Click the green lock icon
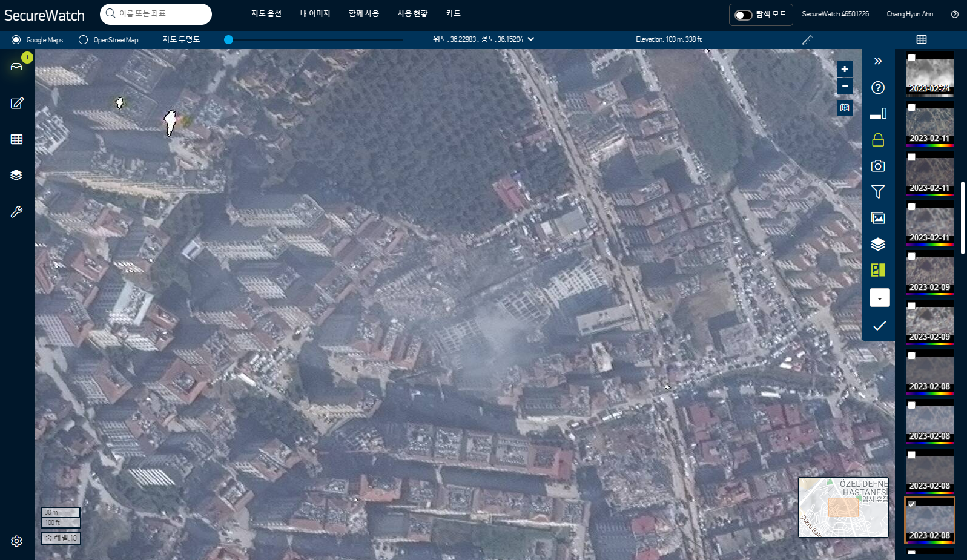Screen dimensions: 967x560 [x=877, y=140]
